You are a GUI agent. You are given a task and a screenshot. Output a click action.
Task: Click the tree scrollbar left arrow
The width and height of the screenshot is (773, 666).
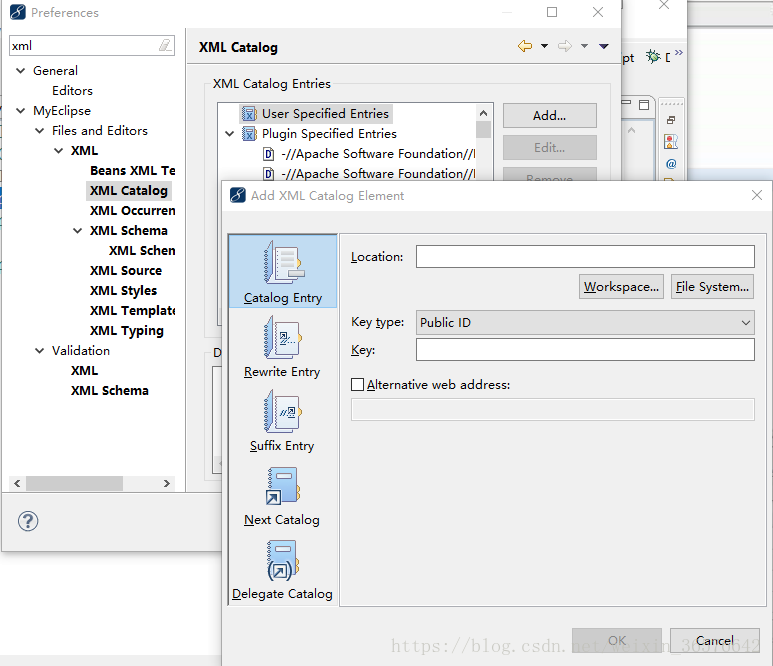[17, 483]
